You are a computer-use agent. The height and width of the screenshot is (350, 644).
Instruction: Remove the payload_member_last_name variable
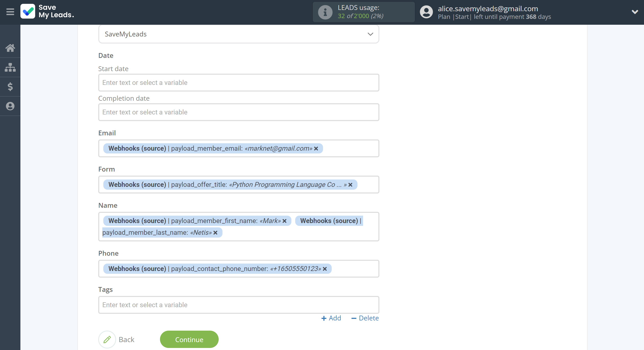pos(215,233)
